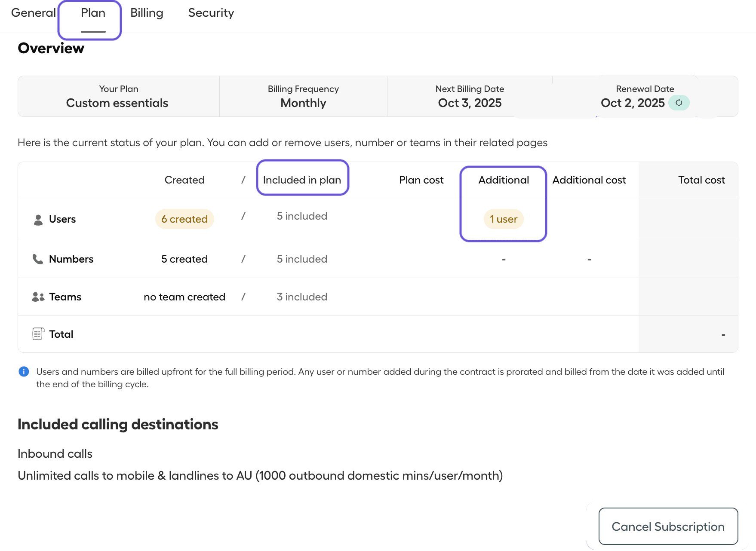
Task: Click the blue info icon by billing note
Action: [24, 372]
